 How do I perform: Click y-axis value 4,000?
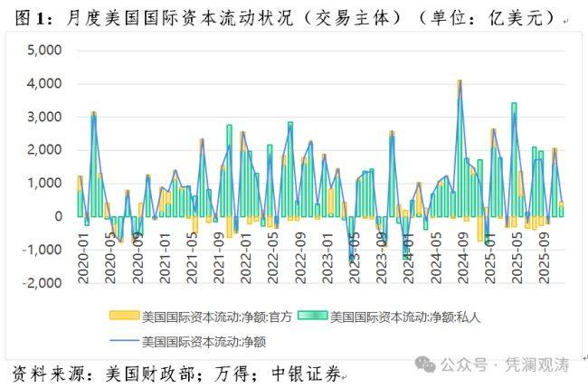(x=44, y=83)
